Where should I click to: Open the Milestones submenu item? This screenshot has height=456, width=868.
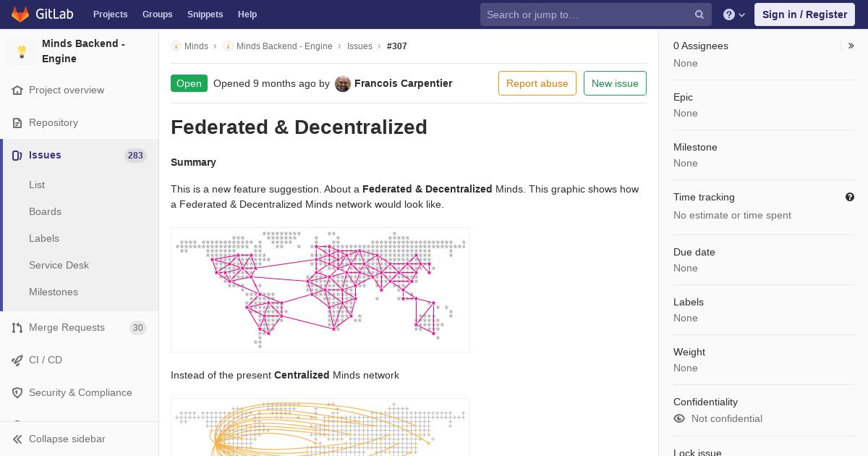click(54, 292)
